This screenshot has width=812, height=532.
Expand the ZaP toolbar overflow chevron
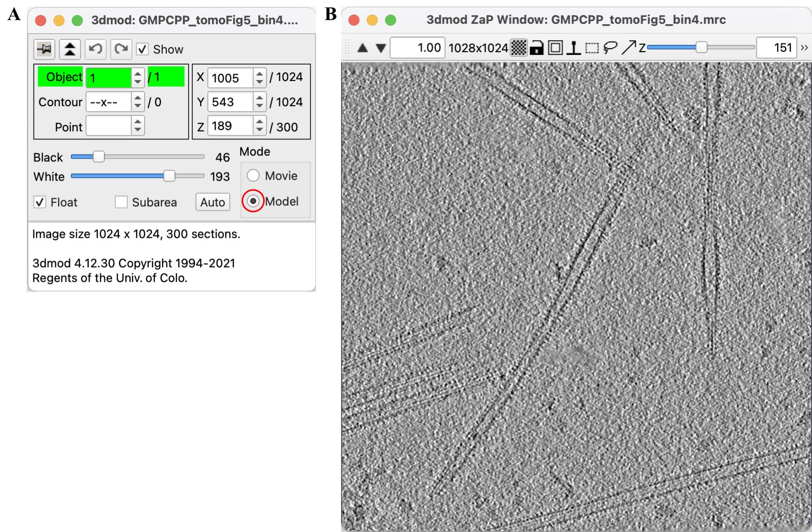tap(804, 48)
